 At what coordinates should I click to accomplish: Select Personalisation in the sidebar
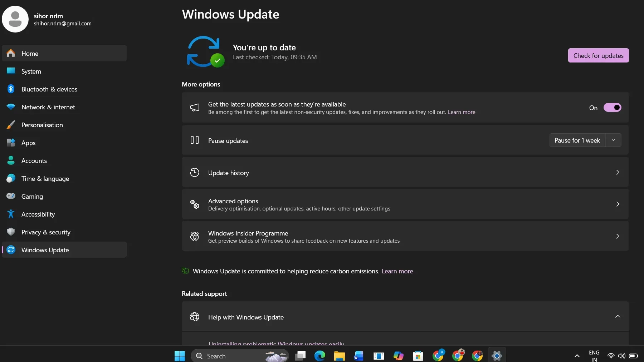click(x=64, y=125)
